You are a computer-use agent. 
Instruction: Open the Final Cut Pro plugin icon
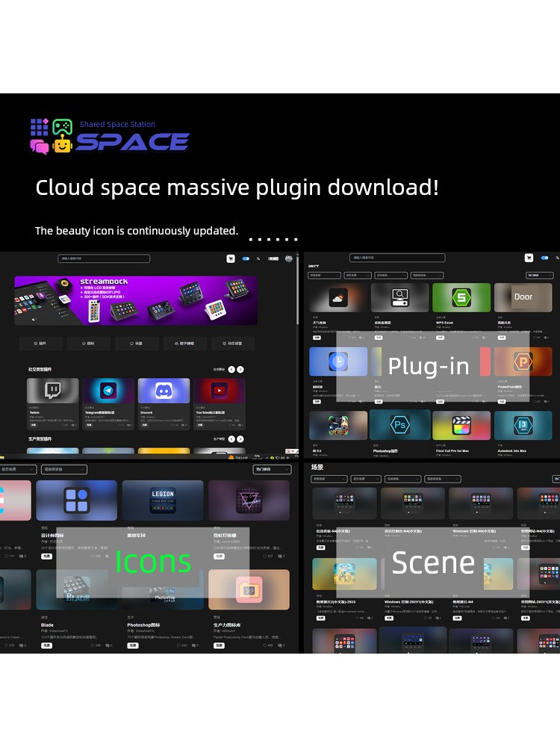[461, 425]
